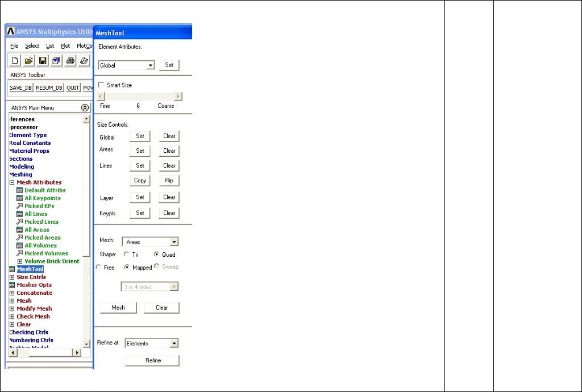Image resolution: width=582 pixels, height=392 pixels.
Task: Select Element Type in main menu
Action: [28, 135]
